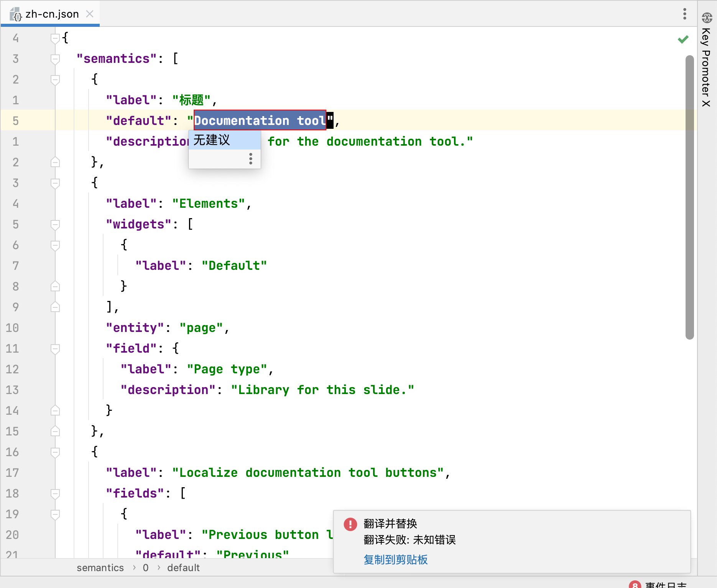Select the default breadcrumb
The width and height of the screenshot is (717, 588).
tap(183, 568)
